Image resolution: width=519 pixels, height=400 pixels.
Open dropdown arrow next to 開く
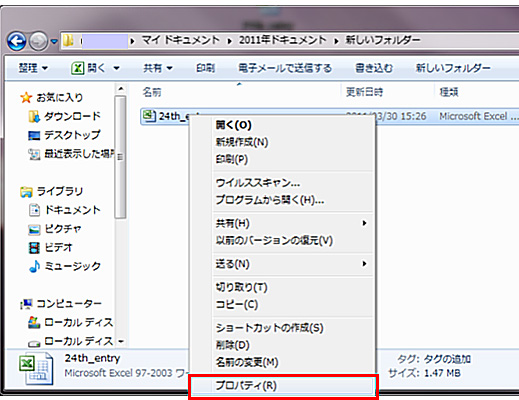coord(116,68)
